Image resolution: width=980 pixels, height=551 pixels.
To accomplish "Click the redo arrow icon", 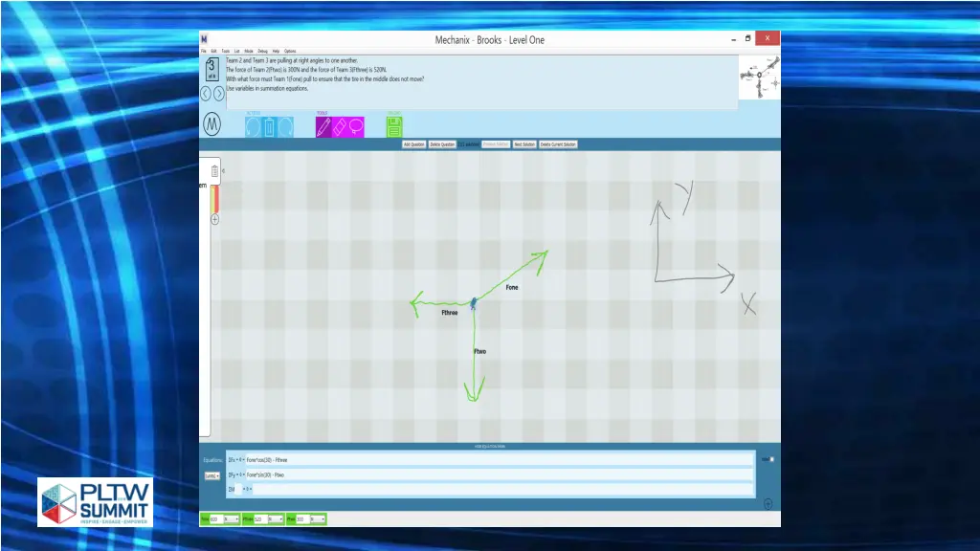I will [285, 126].
